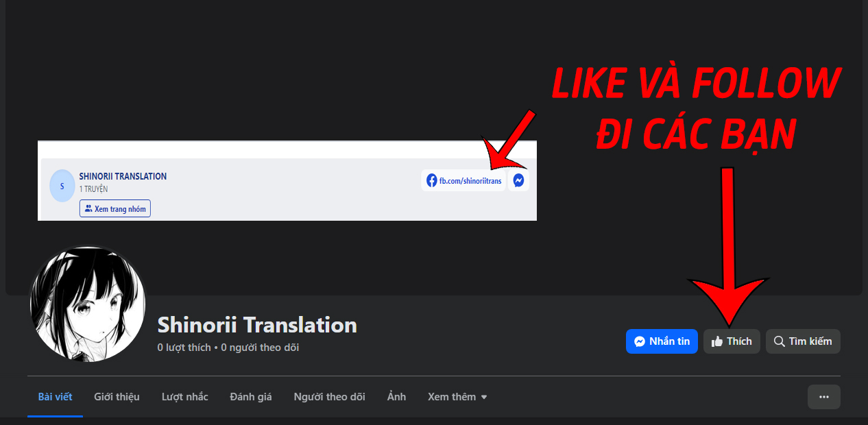This screenshot has width=868, height=425.
Task: Open the Ảnh tab
Action: click(x=396, y=397)
